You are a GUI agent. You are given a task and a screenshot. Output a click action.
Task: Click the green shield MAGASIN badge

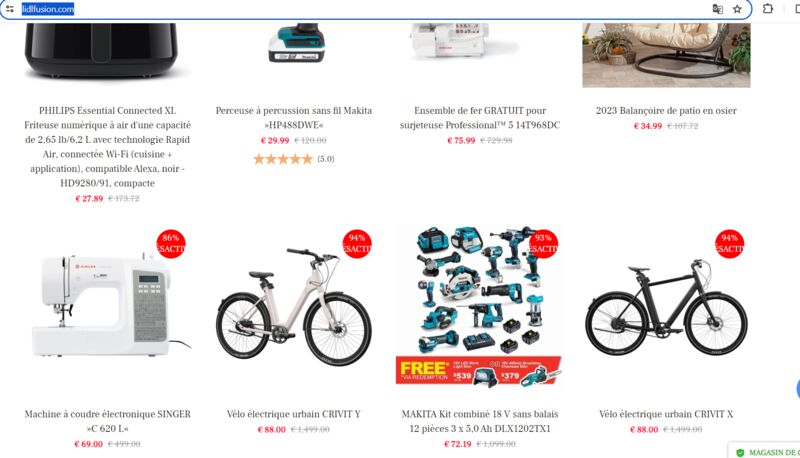(x=765, y=452)
